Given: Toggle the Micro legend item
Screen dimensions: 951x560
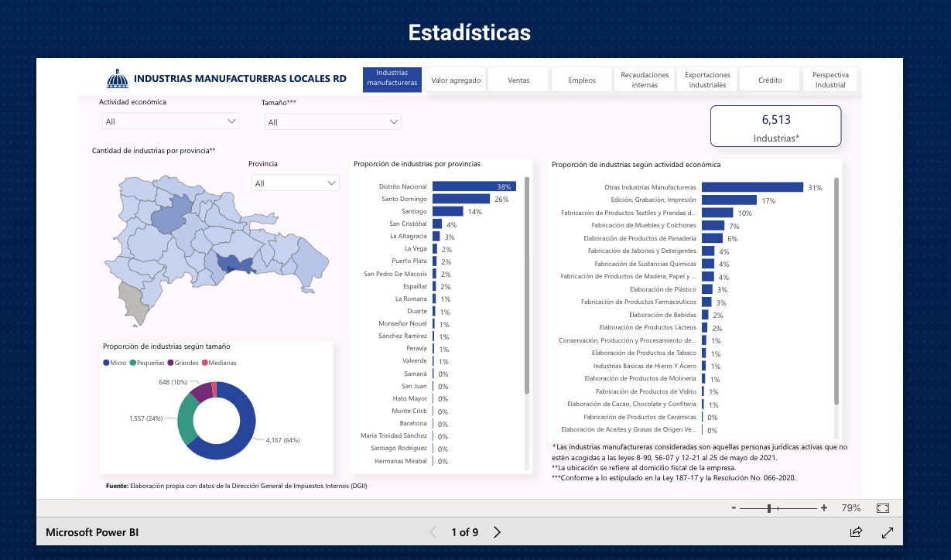Looking at the screenshot, I should 115,363.
